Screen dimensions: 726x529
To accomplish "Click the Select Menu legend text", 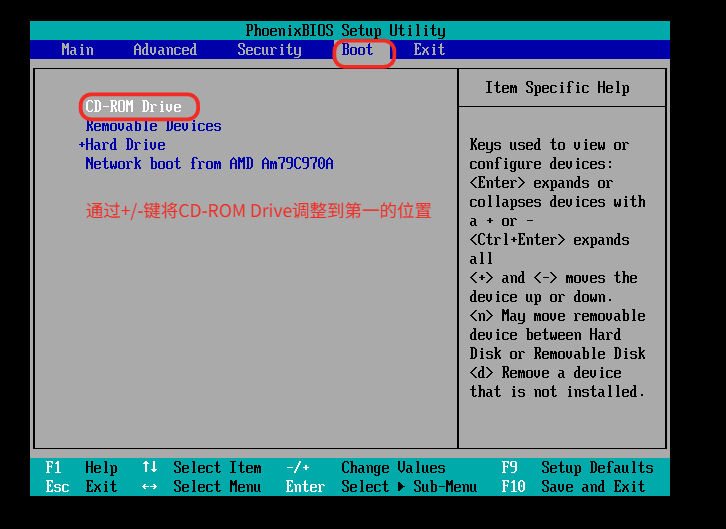I will pos(217,486).
